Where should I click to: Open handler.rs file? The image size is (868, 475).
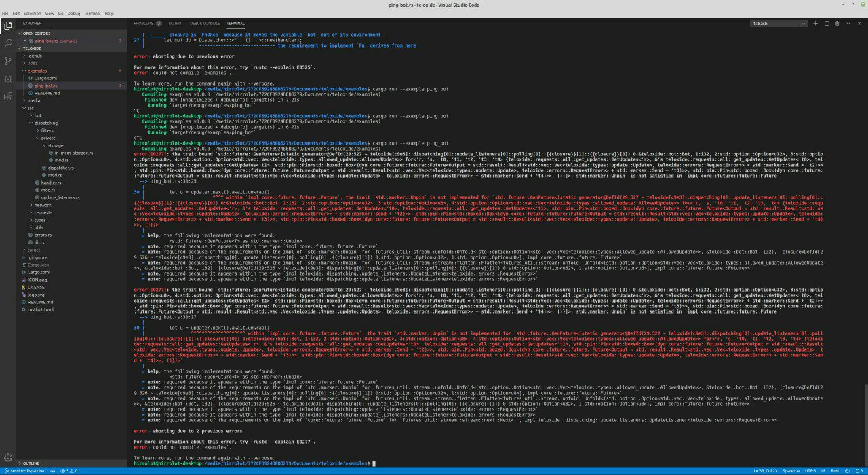click(x=51, y=183)
